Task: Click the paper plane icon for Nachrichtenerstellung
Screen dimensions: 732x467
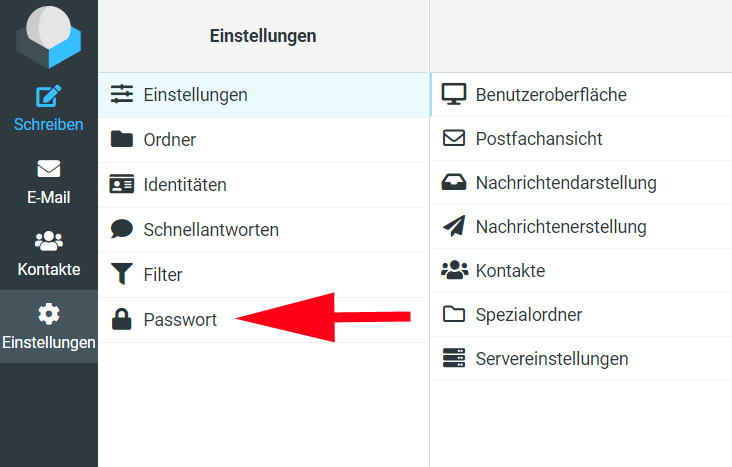Action: 454,226
